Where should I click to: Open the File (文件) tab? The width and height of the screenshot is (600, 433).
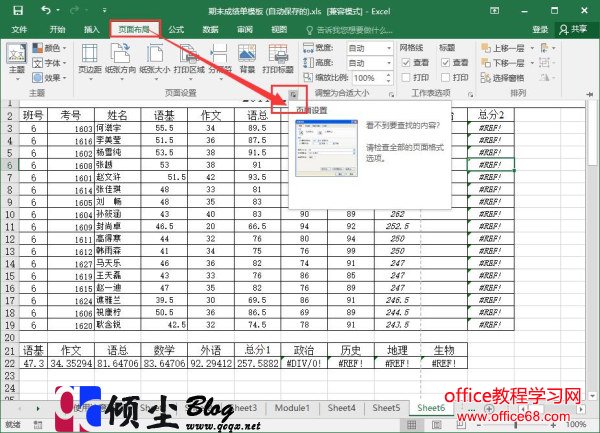(x=19, y=29)
